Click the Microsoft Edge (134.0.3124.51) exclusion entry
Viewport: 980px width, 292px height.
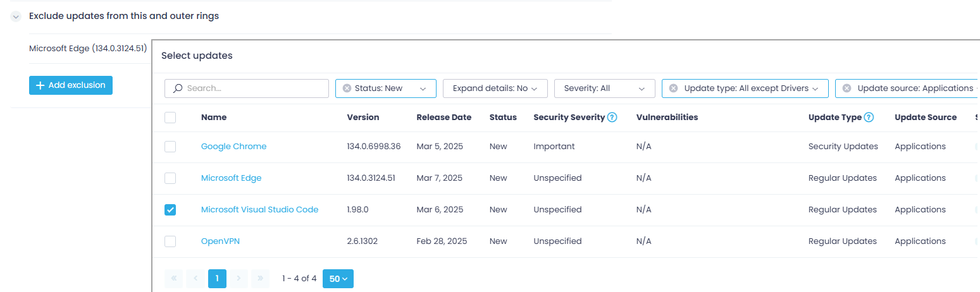tap(88, 48)
